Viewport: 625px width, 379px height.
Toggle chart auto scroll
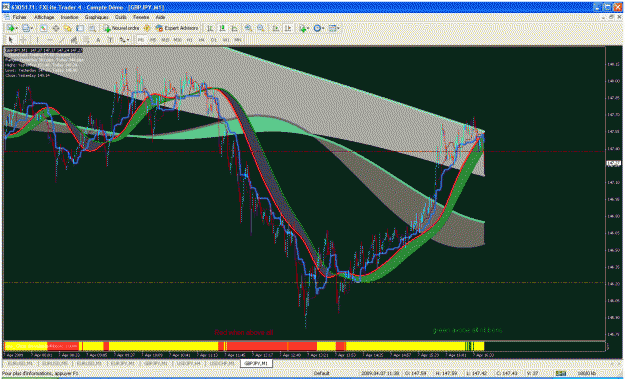pyautogui.click(x=276, y=28)
